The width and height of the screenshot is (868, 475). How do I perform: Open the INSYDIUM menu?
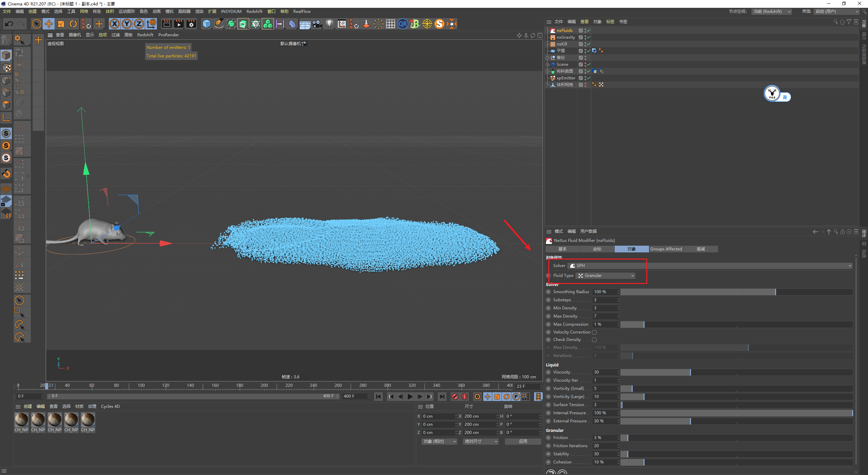(231, 12)
